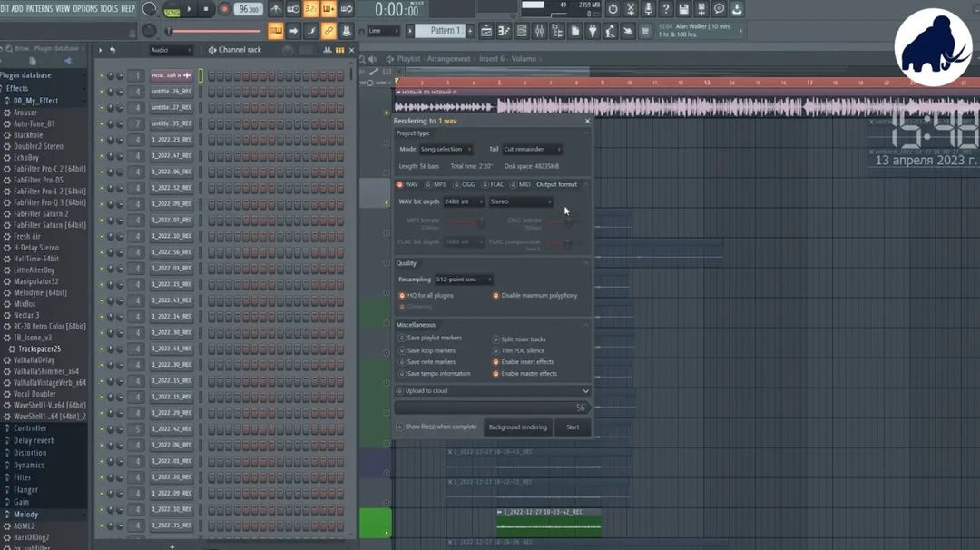Click the Background rendering button
The width and height of the screenshot is (980, 550).
coord(517,427)
